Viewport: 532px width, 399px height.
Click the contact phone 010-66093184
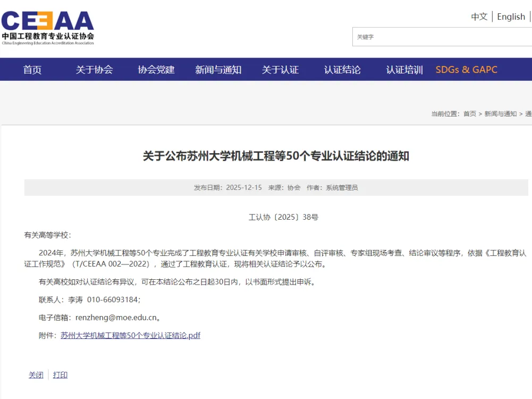pos(112,300)
